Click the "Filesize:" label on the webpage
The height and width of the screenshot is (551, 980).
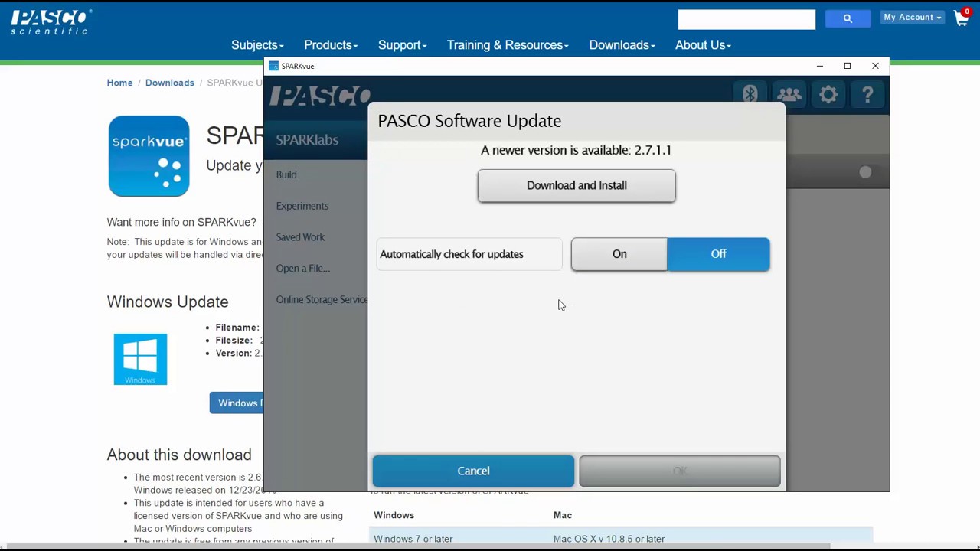tap(234, 341)
